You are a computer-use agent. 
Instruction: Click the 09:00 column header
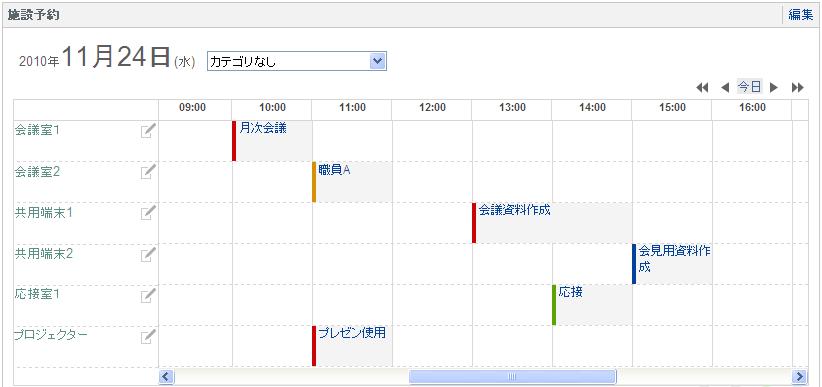point(192,108)
